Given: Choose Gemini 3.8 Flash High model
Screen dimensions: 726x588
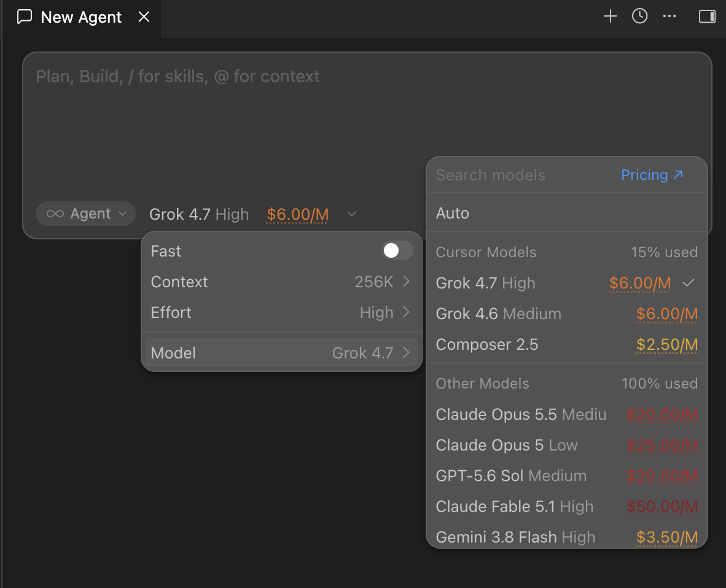Looking at the screenshot, I should click(567, 537).
